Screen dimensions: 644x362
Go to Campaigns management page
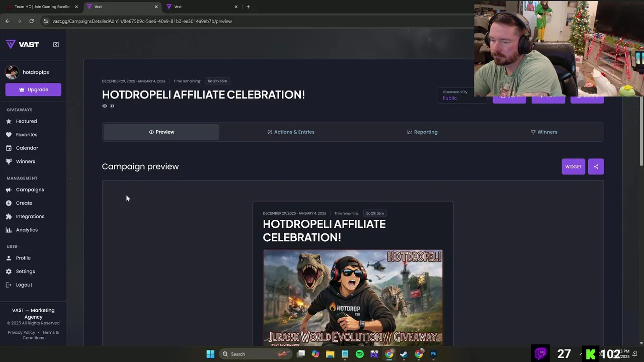tap(25, 190)
